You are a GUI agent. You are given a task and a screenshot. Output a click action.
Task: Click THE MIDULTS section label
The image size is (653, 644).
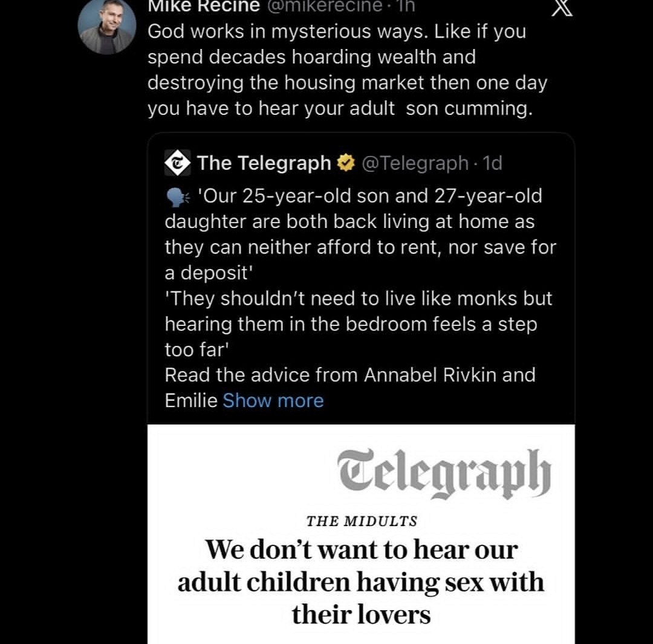362,521
